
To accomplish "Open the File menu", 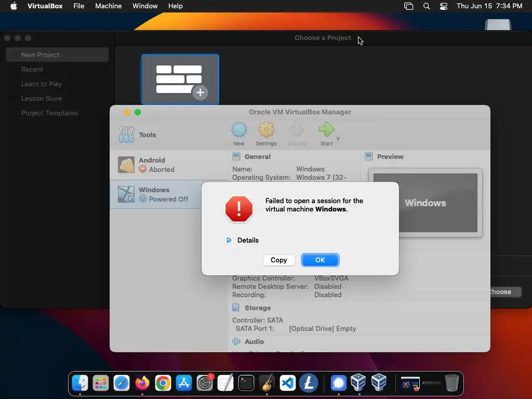I will tap(79, 6).
